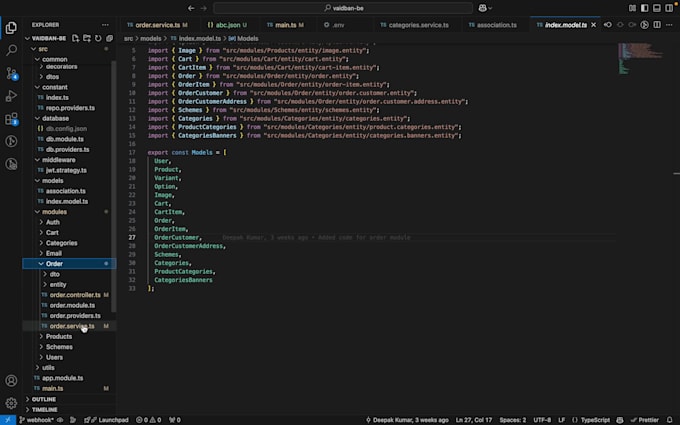The image size is (680, 425).
Task: Click Launchpad in the status bar
Action: (107, 420)
